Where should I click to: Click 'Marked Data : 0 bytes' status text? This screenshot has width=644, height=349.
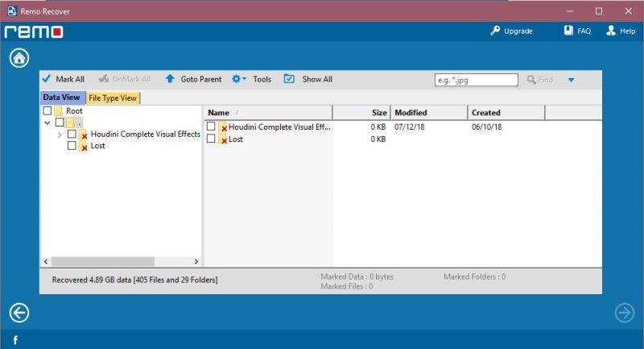pos(357,276)
